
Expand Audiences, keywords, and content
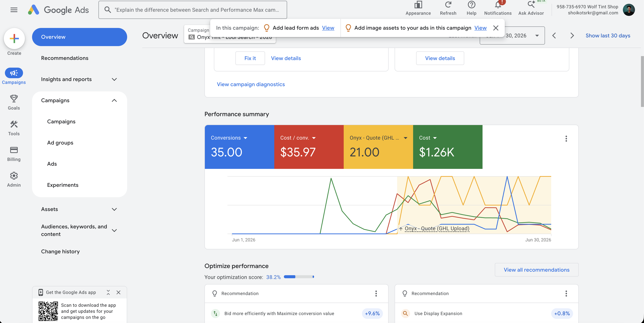point(114,230)
